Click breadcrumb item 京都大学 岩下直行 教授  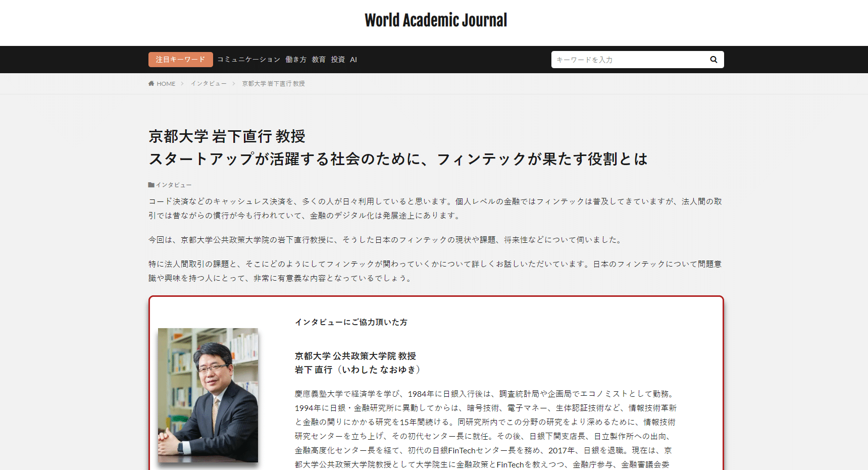(274, 84)
